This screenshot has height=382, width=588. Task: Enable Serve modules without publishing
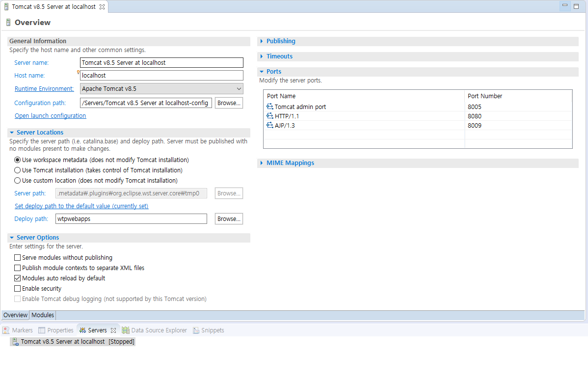(17, 257)
